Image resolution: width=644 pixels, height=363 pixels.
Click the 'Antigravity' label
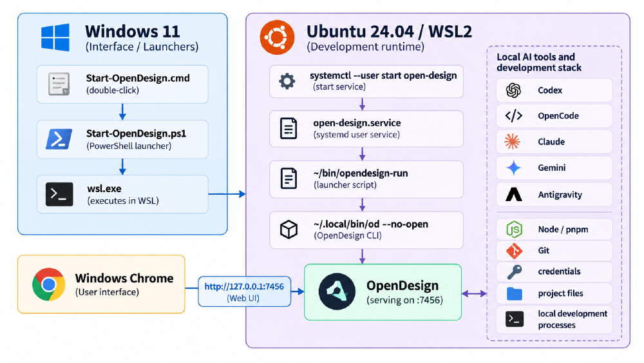pyautogui.click(x=560, y=195)
